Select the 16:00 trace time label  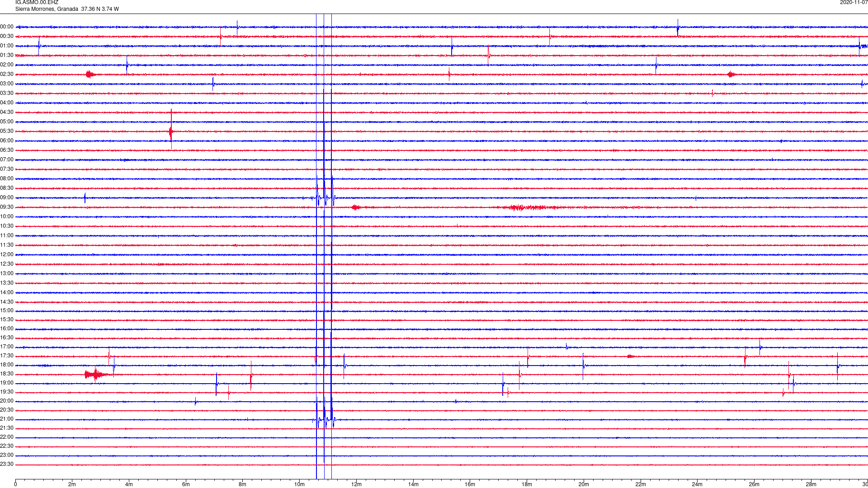tap(7, 329)
